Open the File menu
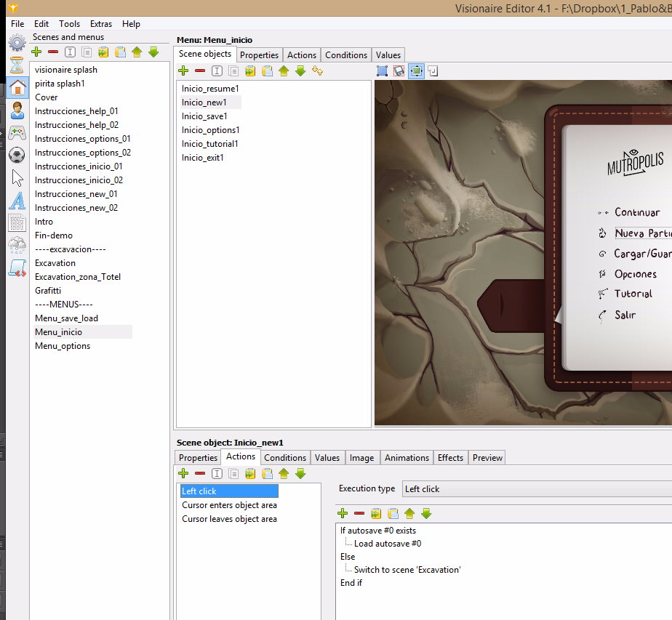The height and width of the screenshot is (620, 672). coord(17,24)
